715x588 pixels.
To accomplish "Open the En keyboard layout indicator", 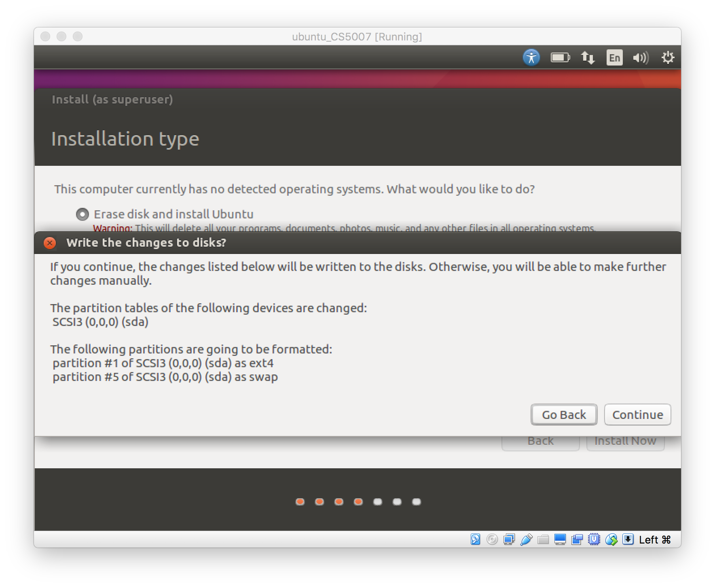I will pyautogui.click(x=614, y=57).
